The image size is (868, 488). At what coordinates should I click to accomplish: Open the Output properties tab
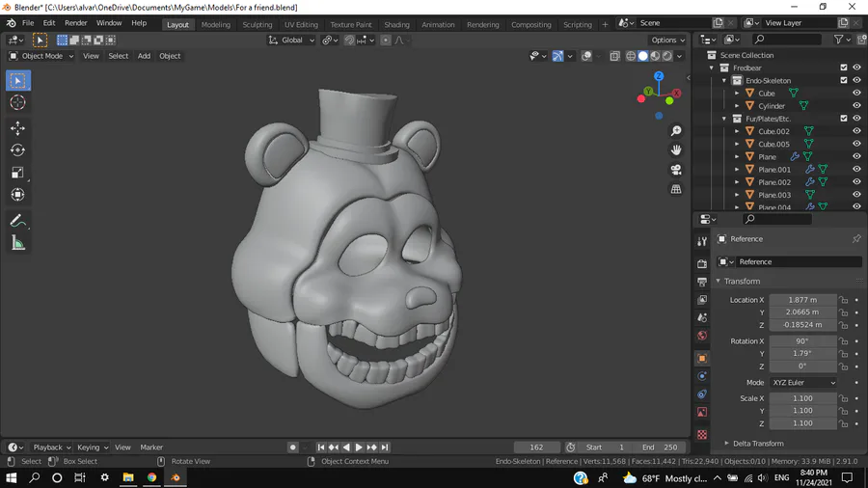[x=702, y=282]
